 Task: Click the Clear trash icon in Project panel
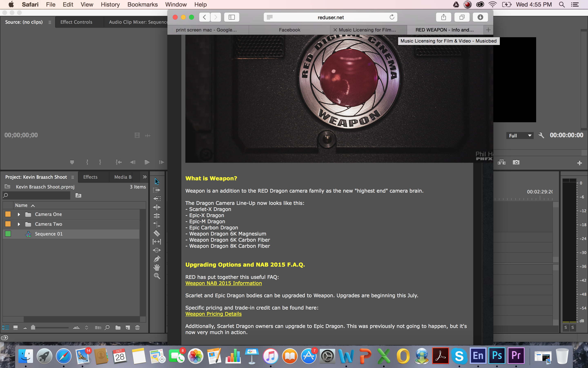(x=137, y=327)
